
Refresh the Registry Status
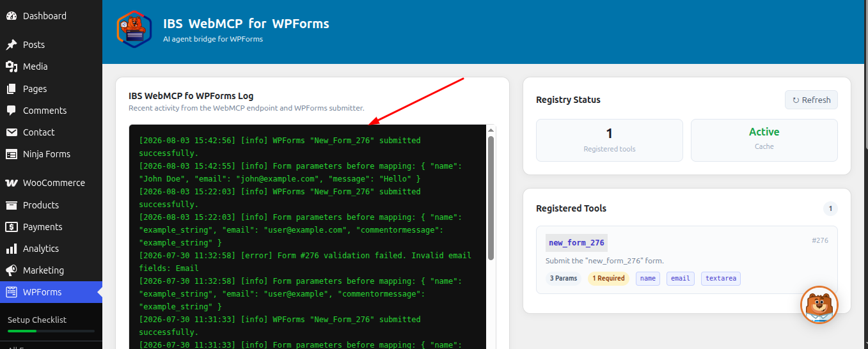click(811, 100)
